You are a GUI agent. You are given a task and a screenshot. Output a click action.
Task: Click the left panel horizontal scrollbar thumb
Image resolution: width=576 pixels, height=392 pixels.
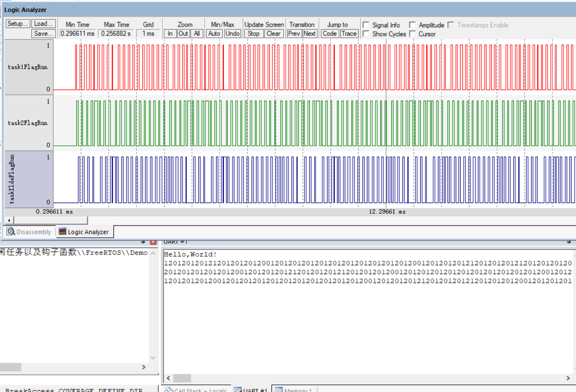click(10, 367)
